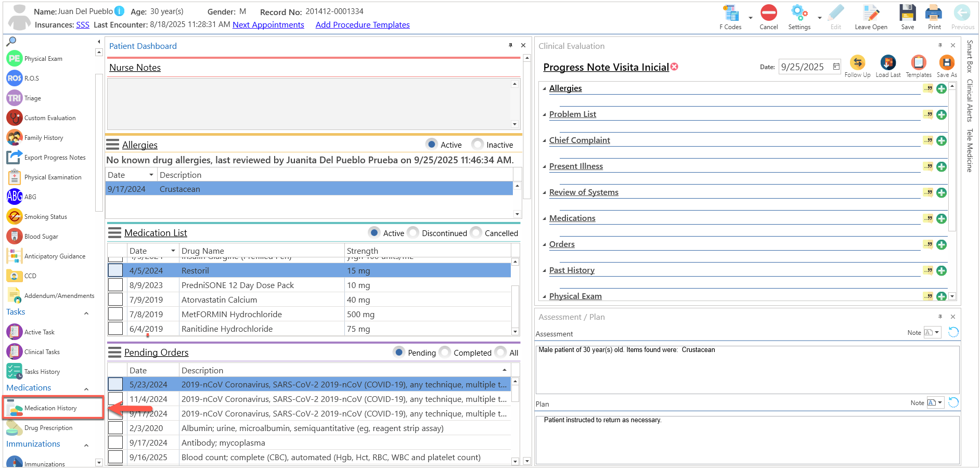The height and width of the screenshot is (469, 980).
Task: Click the Save floppy disk icon
Action: tap(908, 13)
